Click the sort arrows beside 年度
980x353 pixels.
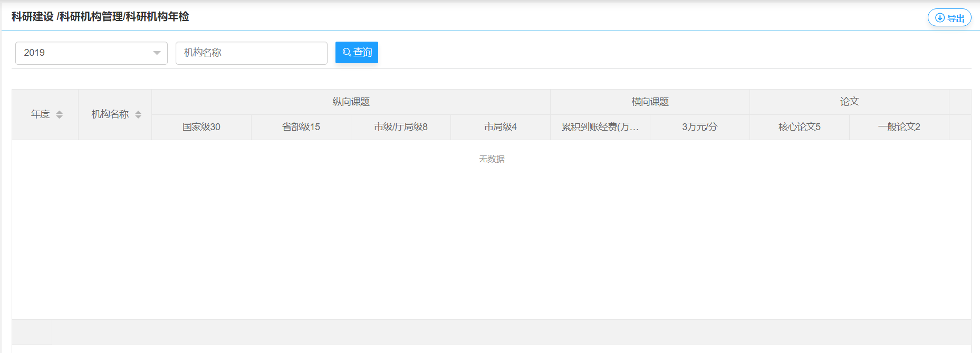(60, 115)
